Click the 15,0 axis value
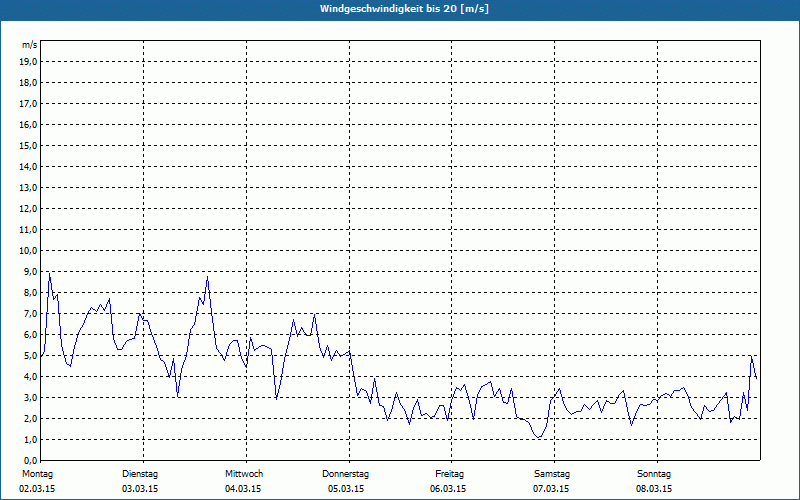 pos(27,145)
